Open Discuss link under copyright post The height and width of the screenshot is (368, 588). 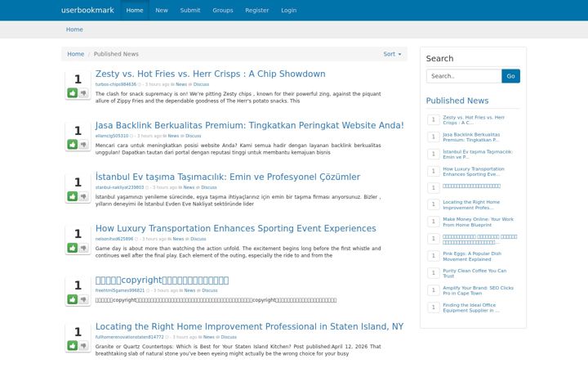pyautogui.click(x=210, y=290)
